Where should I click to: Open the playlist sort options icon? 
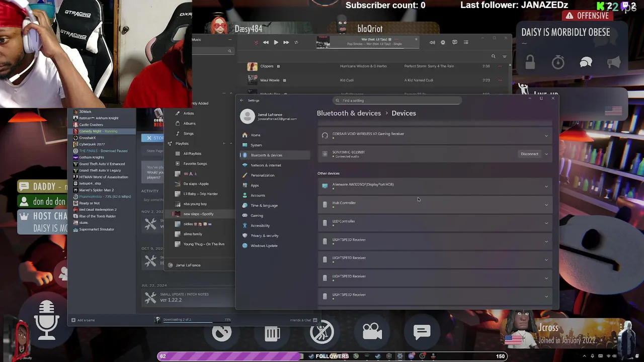pos(505,56)
